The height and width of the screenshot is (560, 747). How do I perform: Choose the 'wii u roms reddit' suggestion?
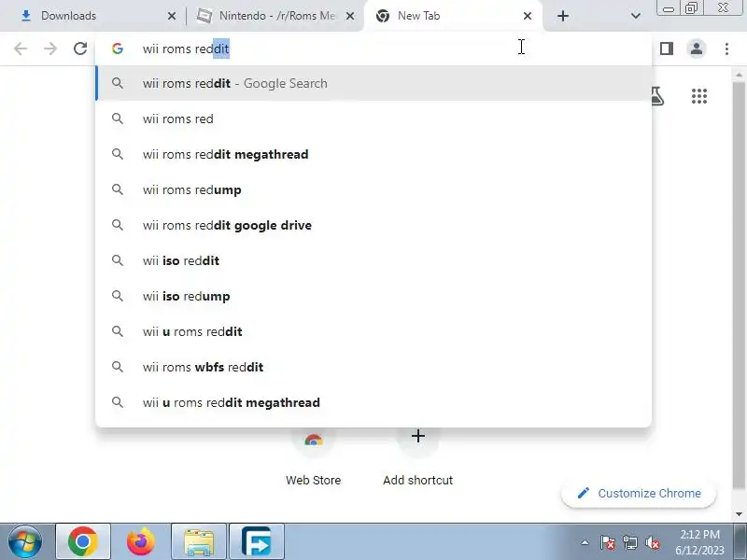pyautogui.click(x=373, y=332)
